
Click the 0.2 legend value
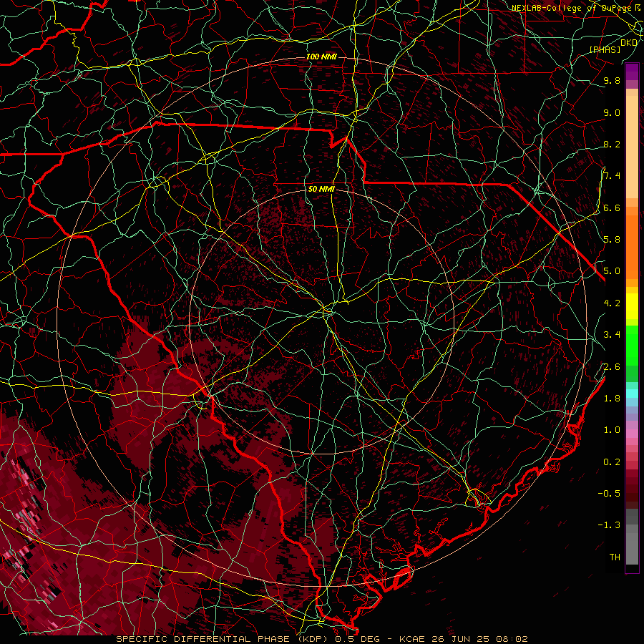612,462
